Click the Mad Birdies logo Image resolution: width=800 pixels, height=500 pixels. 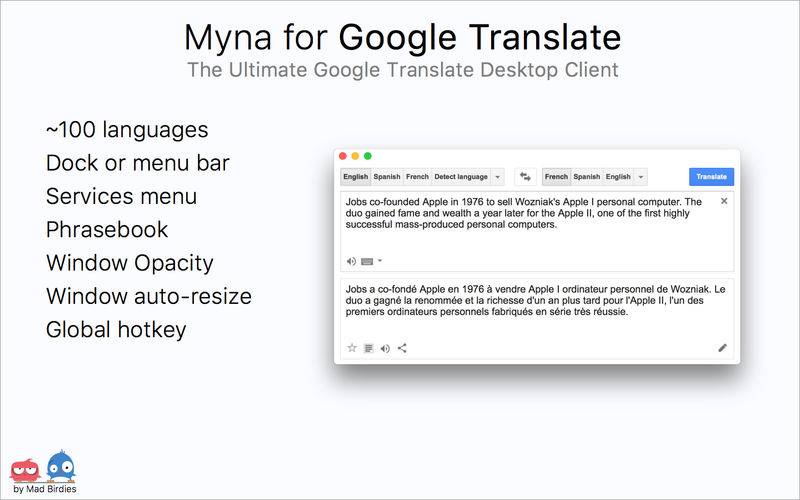[x=43, y=466]
